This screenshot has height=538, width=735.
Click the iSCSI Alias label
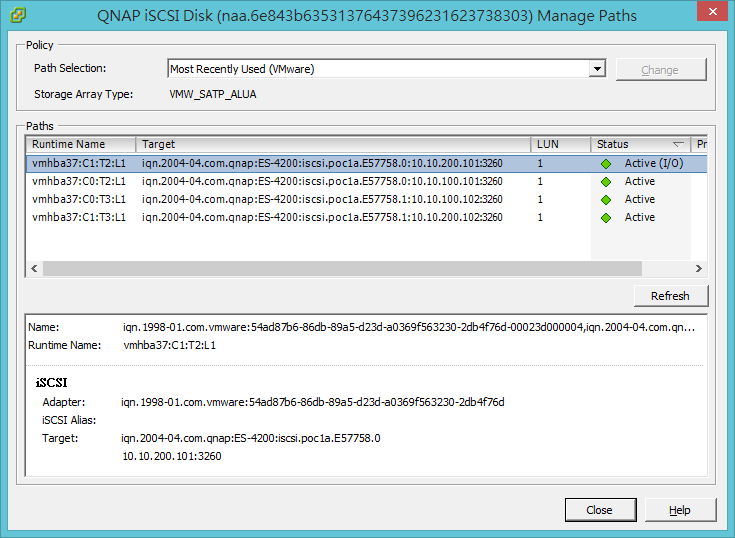coord(69,420)
